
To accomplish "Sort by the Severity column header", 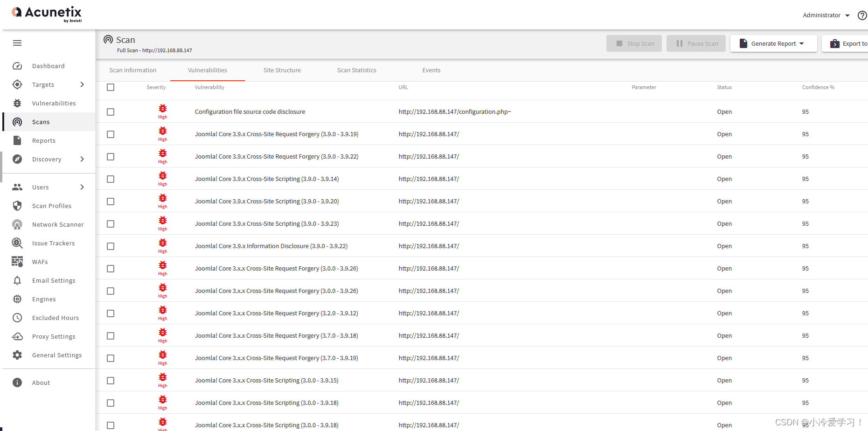I will point(156,87).
